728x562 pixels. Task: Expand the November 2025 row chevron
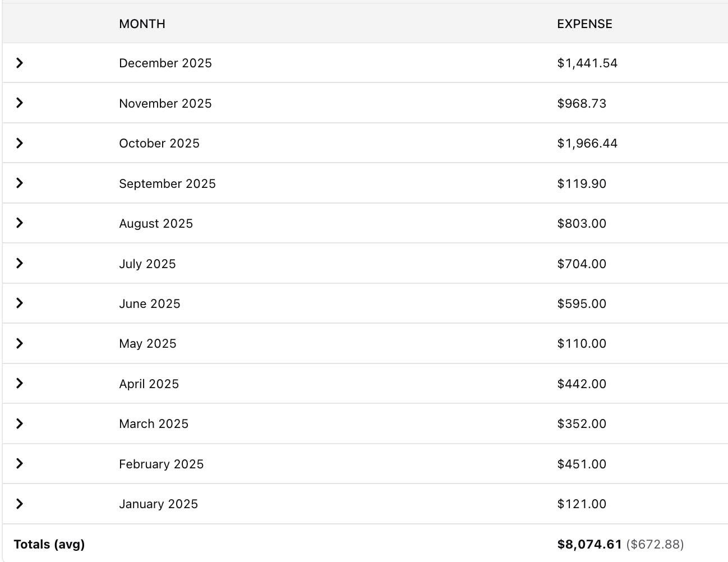pyautogui.click(x=20, y=103)
